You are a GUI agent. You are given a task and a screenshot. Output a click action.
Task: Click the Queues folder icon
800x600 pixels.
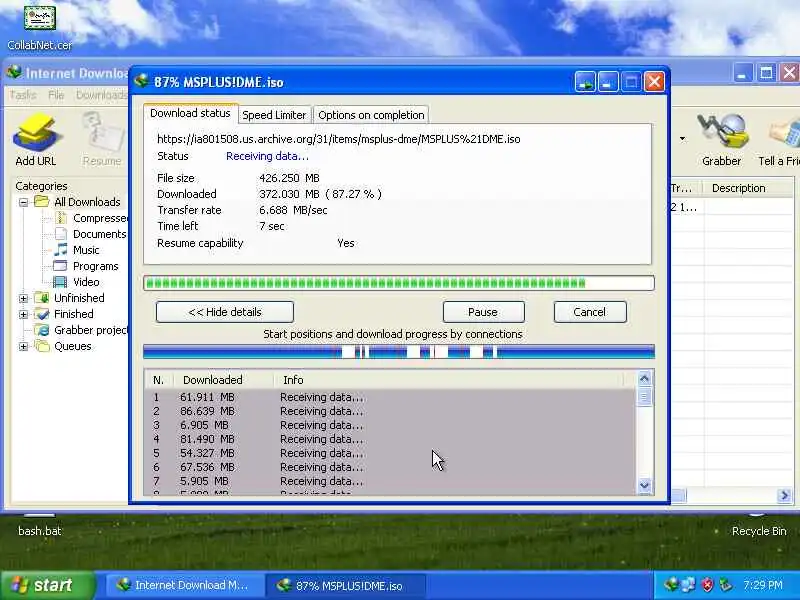click(x=42, y=346)
